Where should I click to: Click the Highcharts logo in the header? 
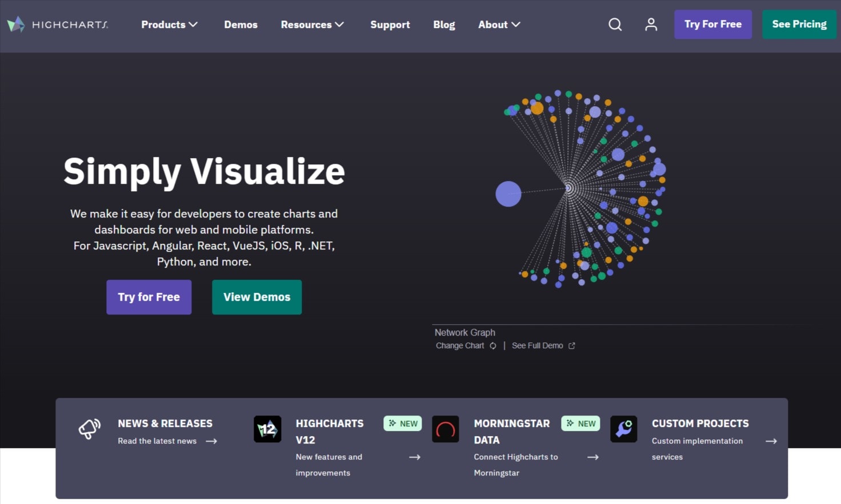pos(57,25)
